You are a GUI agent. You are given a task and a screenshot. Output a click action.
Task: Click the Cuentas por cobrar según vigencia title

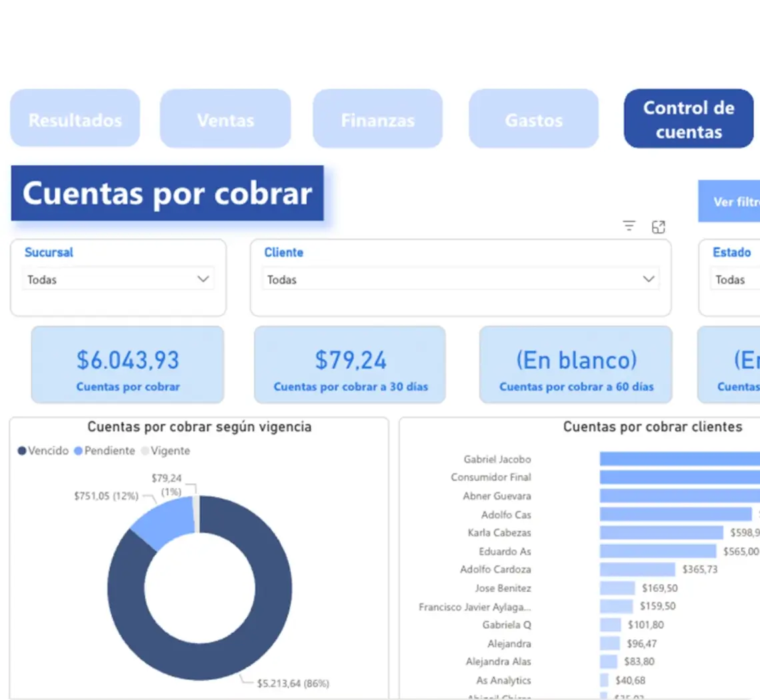click(x=199, y=427)
